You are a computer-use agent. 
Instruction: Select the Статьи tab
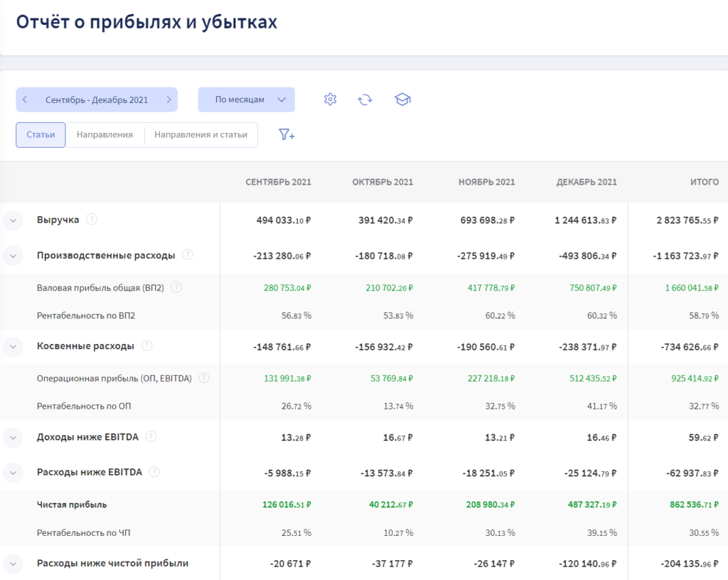[x=41, y=134]
